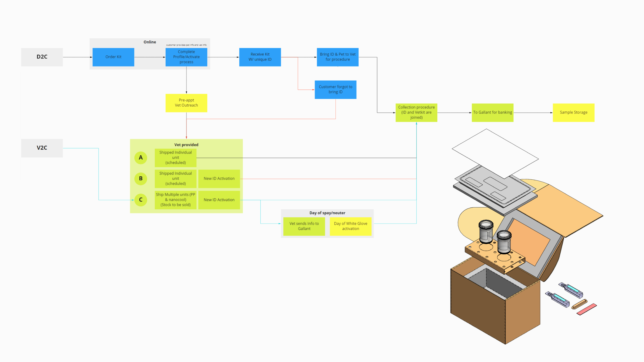Screen dimensions: 644x362
Task: Click the circle labeled A
Action: click(x=141, y=158)
